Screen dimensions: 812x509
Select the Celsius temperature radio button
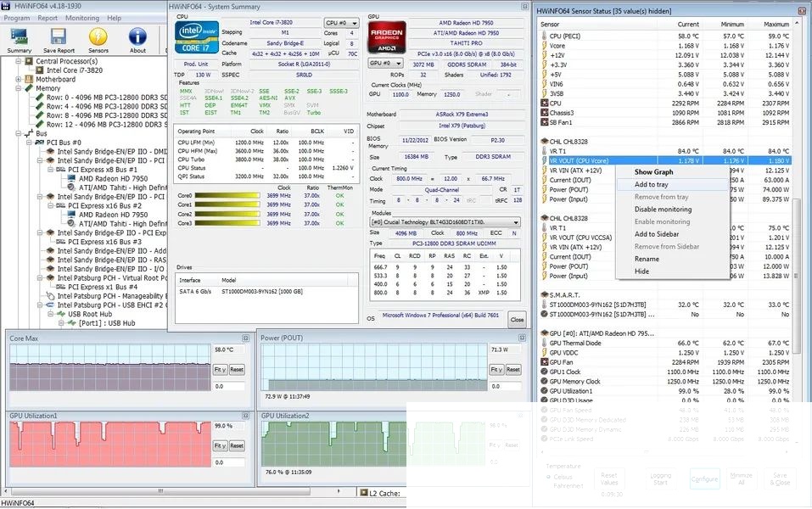pos(548,477)
